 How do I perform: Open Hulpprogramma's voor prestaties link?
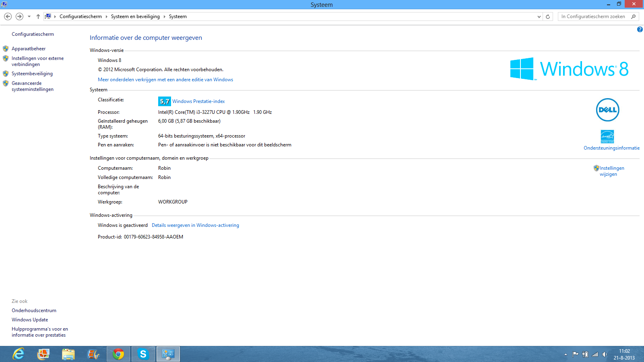[40, 332]
